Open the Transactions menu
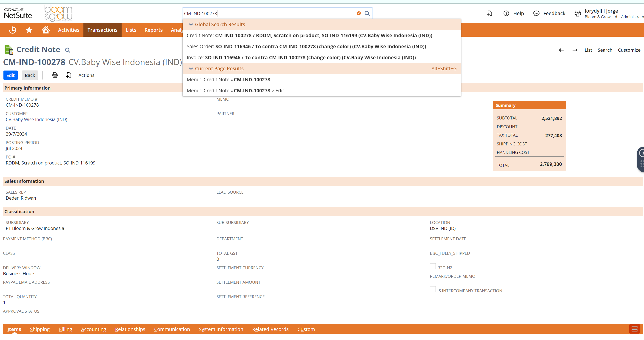The height and width of the screenshot is (340, 644). coord(102,30)
